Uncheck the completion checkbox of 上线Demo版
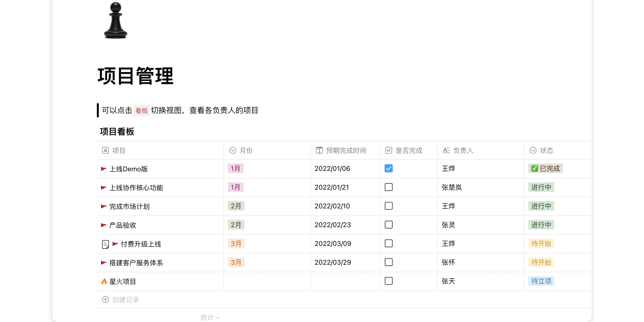Image resolution: width=644 pixels, height=322 pixels. click(x=389, y=169)
